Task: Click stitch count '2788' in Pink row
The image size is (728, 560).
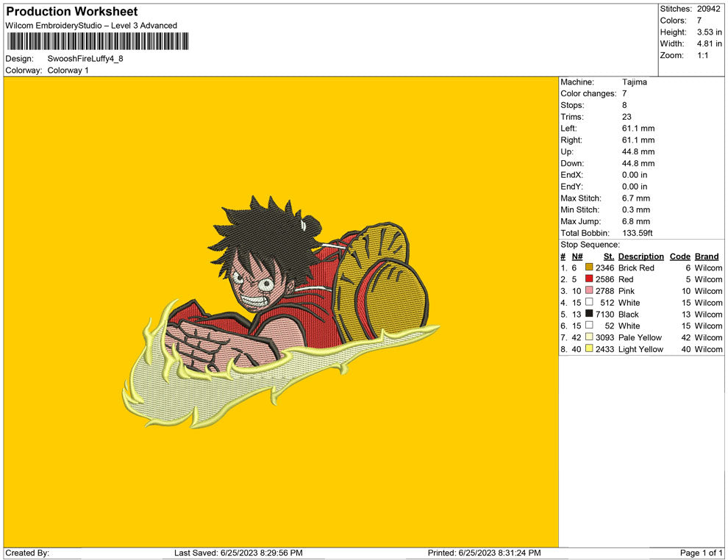Action: pos(605,291)
